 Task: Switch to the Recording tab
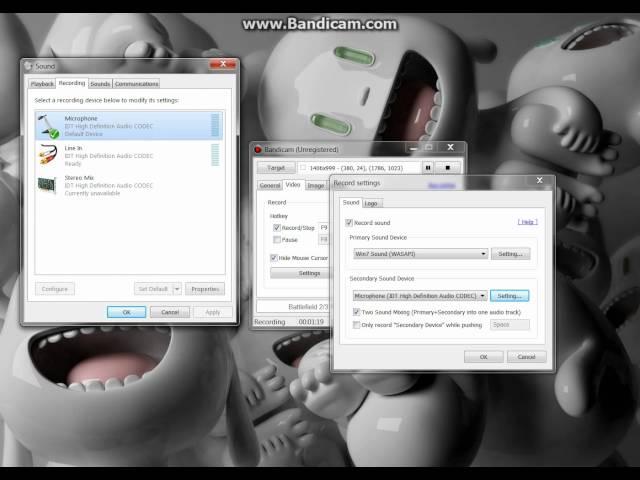click(72, 83)
